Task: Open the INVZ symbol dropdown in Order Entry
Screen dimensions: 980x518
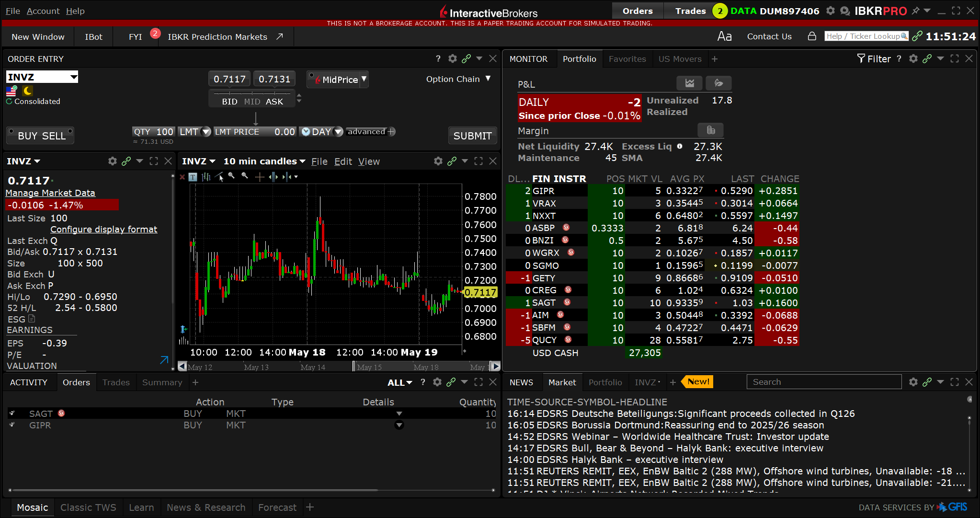Action: pos(74,77)
